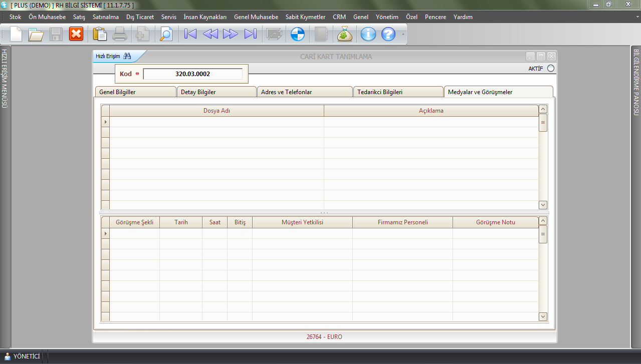The image size is (641, 364).
Task: Expand the toolbar overflow dropdown arrow
Action: coord(402,35)
